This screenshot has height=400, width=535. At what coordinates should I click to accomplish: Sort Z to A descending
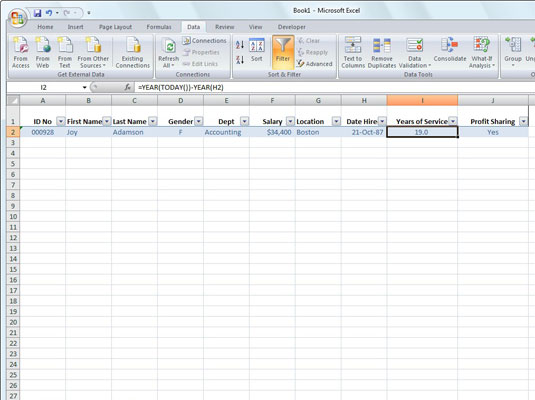pyautogui.click(x=240, y=60)
